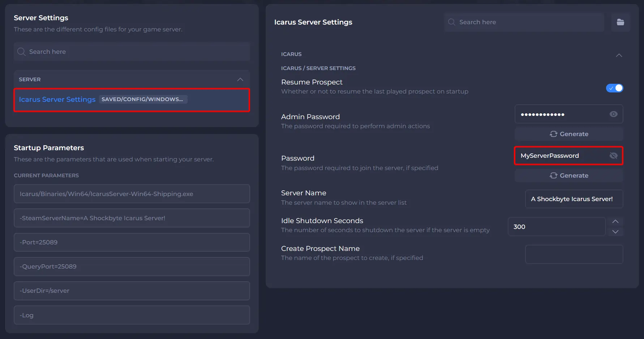Generate a new server join Password
This screenshot has height=339, width=644.
[569, 175]
